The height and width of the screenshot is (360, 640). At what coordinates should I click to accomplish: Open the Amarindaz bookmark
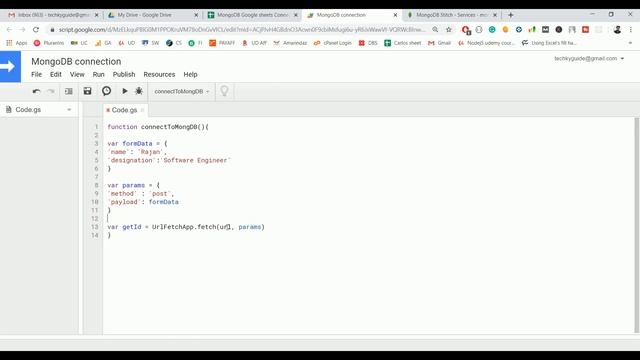[290, 43]
